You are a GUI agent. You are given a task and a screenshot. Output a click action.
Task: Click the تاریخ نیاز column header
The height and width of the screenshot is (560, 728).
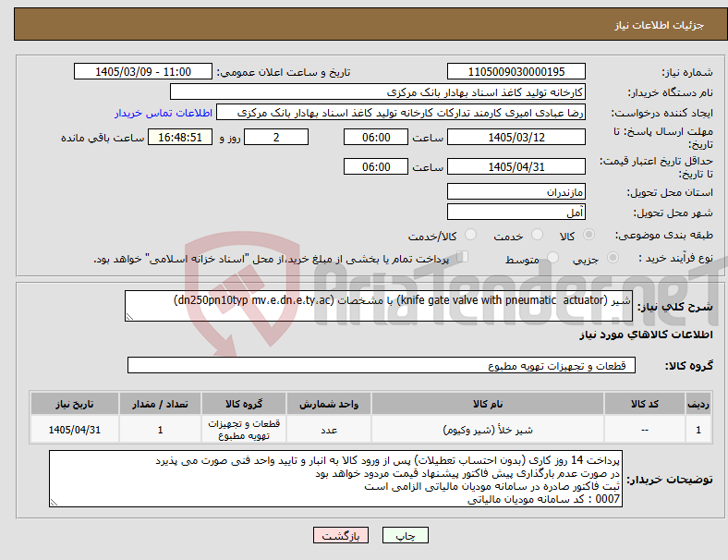pos(75,404)
